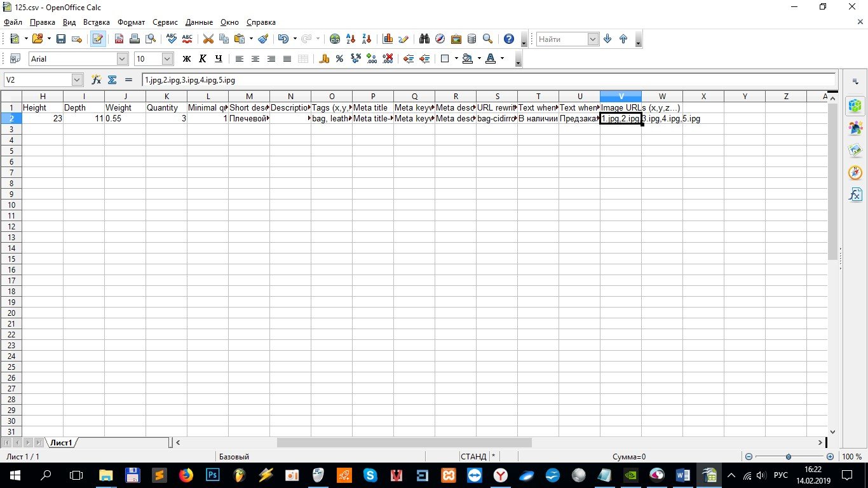868x488 pixels.
Task: Open Page Preview from the toolbar
Action: coord(151,39)
